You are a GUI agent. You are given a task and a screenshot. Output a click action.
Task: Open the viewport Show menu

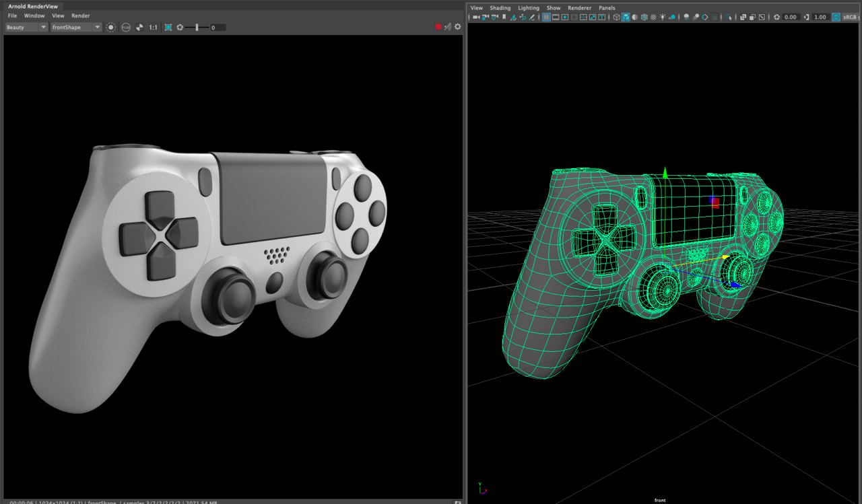pos(553,8)
